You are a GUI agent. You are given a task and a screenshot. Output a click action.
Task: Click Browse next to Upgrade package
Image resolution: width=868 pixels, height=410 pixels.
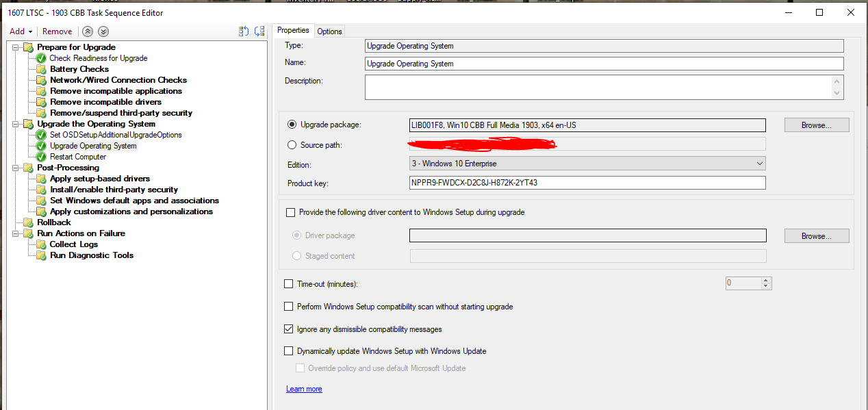coord(817,125)
